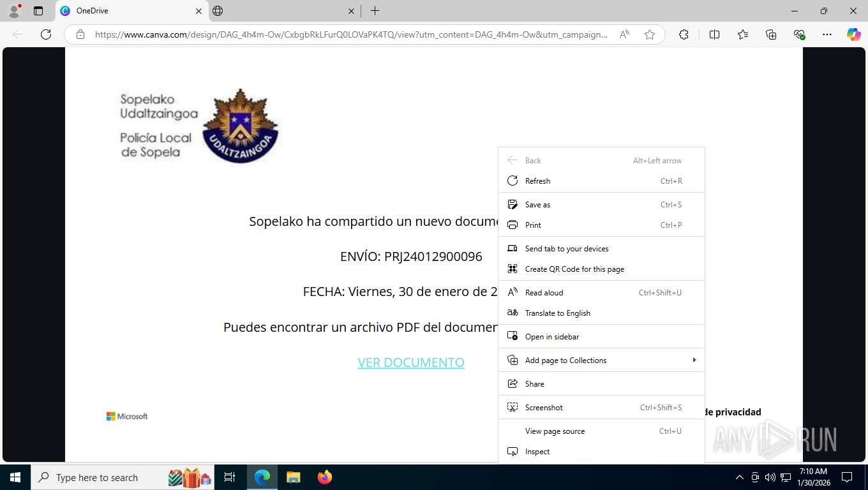Open the volume control in the system tray
This screenshot has width=868, height=490.
point(770,477)
